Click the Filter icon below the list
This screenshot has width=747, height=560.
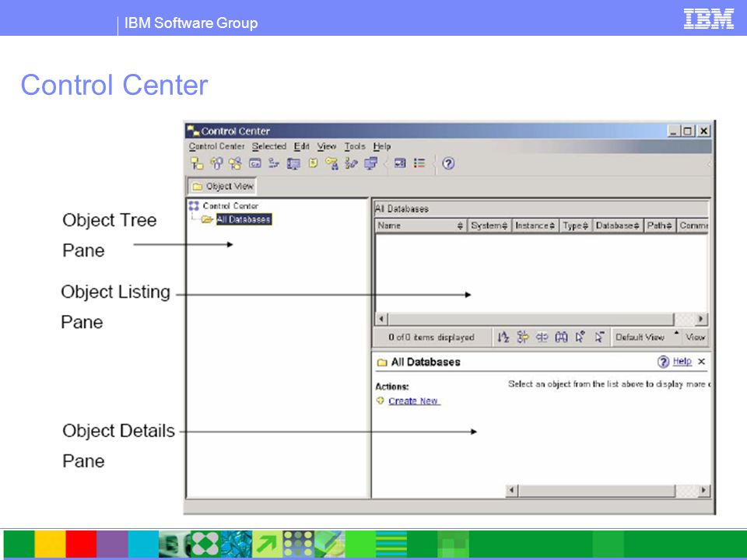pos(523,337)
